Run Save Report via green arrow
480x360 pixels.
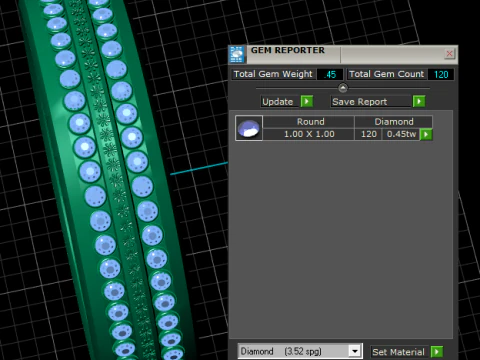(x=419, y=101)
